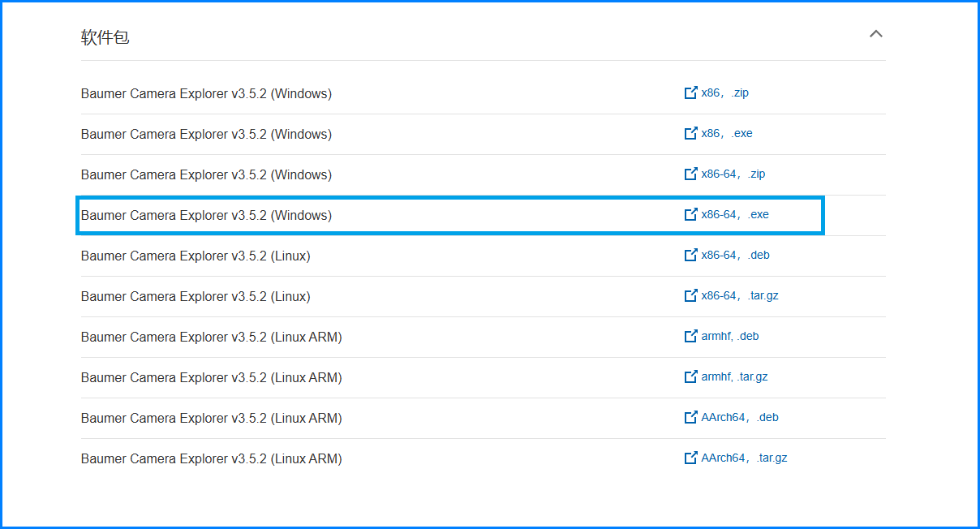Click the external-link icon beside AArch64, .tar.gz
Screen dimensions: 980x529
click(x=691, y=458)
